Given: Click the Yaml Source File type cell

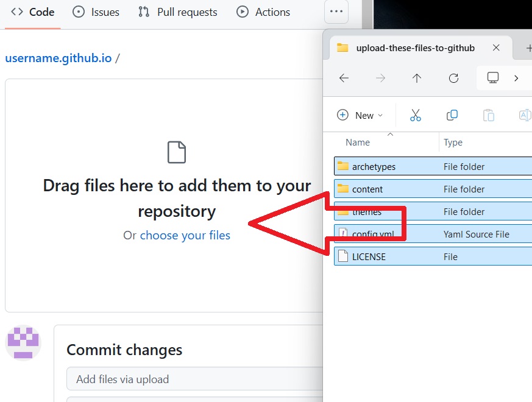Looking at the screenshot, I should [477, 234].
